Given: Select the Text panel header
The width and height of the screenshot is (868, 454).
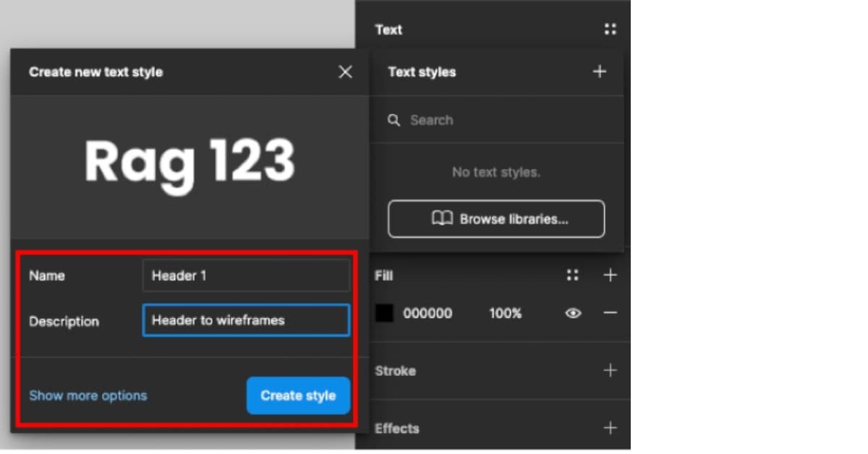Looking at the screenshot, I should tap(388, 29).
